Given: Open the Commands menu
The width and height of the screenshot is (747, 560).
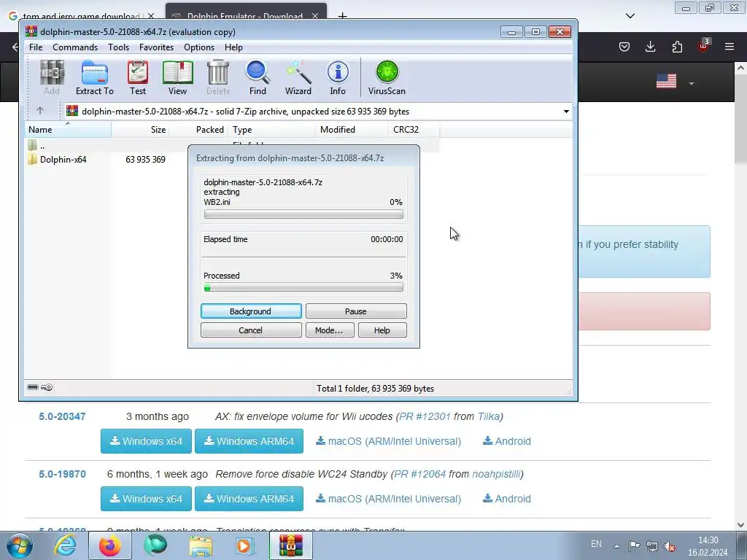Looking at the screenshot, I should click(75, 47).
